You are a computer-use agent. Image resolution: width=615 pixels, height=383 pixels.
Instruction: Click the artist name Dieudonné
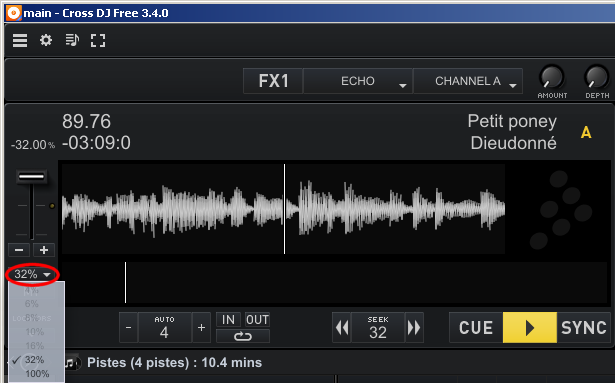pyautogui.click(x=513, y=143)
